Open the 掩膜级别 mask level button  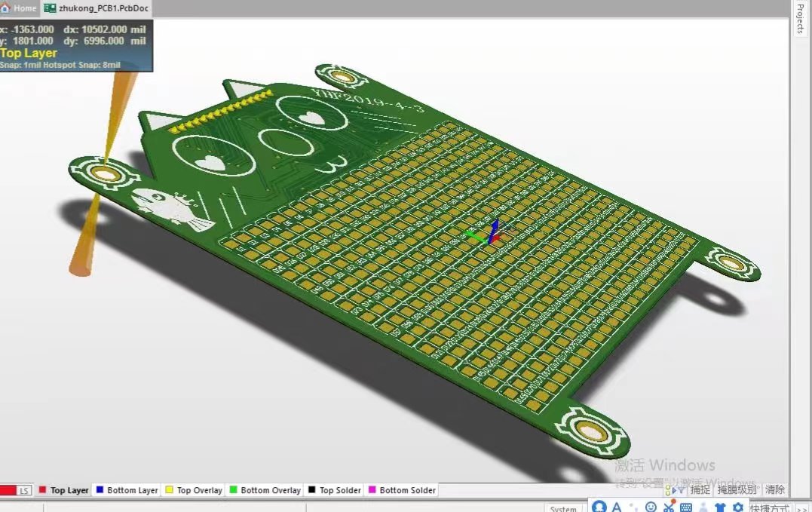click(737, 489)
